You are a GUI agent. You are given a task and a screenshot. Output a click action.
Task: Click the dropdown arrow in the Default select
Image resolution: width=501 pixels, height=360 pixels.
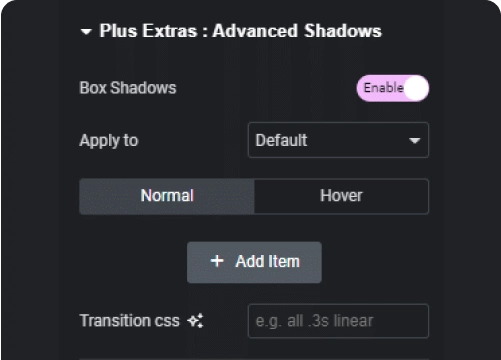pos(414,141)
